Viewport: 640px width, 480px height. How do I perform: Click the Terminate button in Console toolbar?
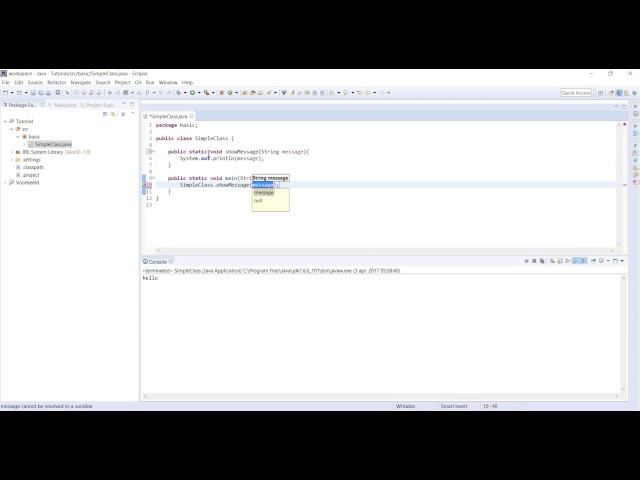pos(527,261)
